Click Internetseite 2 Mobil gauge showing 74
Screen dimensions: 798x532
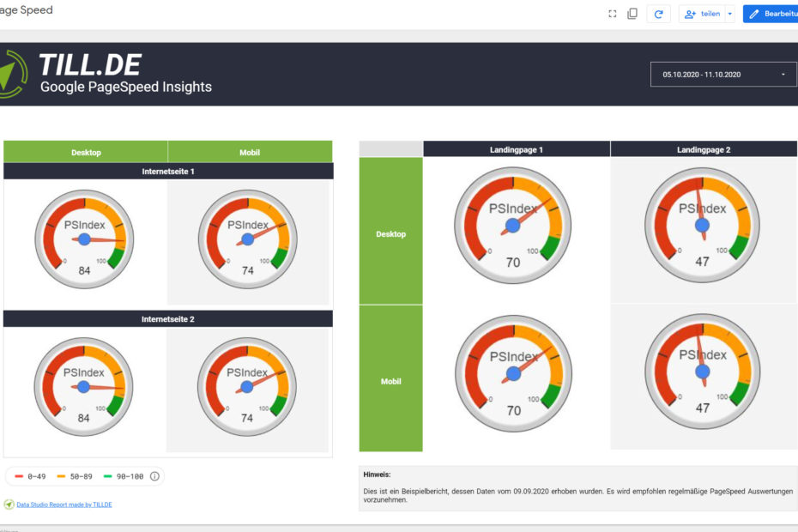tap(247, 387)
